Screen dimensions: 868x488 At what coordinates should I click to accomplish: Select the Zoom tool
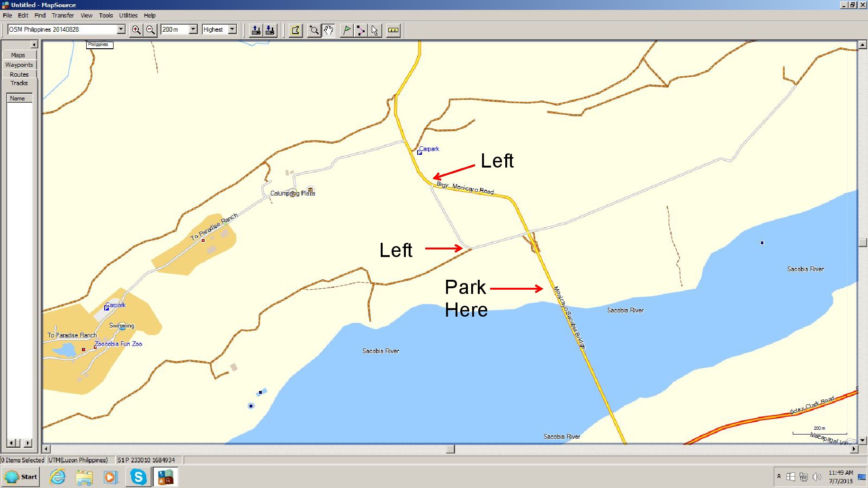[313, 30]
